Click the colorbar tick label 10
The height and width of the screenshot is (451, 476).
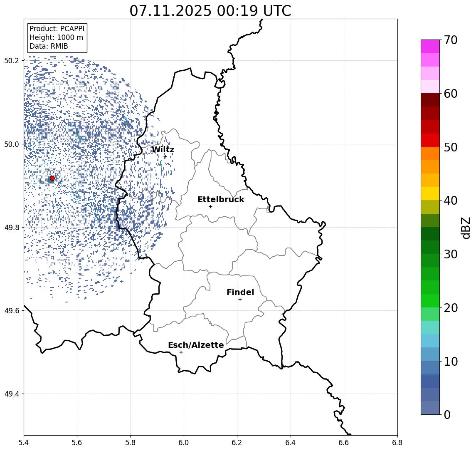click(451, 361)
